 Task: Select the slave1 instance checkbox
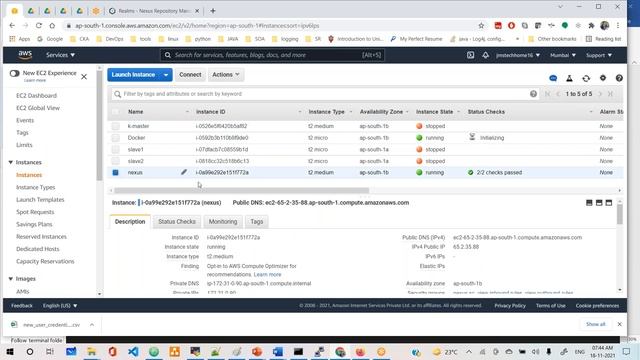(116, 149)
